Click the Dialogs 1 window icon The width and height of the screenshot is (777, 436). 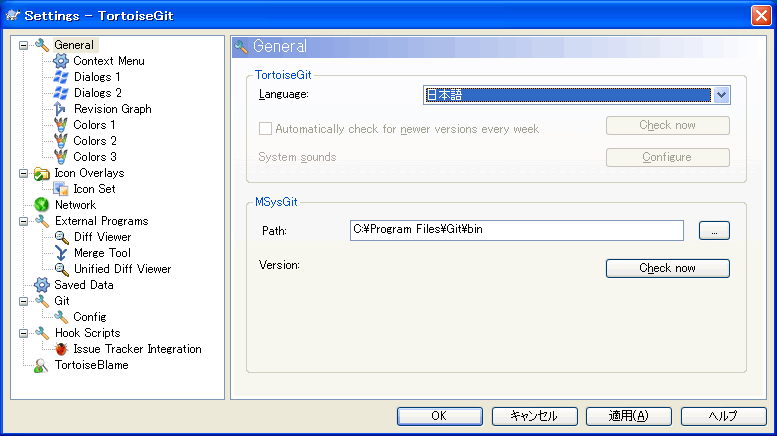click(x=60, y=77)
